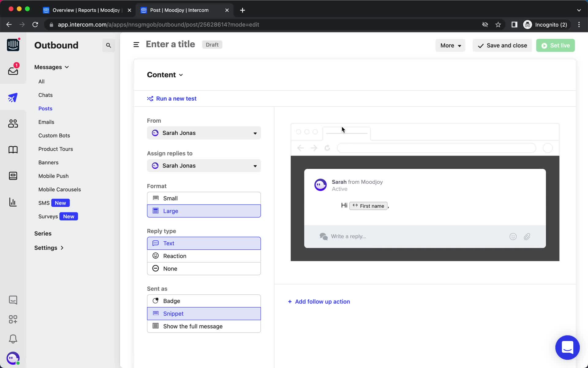Go to Product Tours in sidebar
588x368 pixels.
tap(56, 149)
